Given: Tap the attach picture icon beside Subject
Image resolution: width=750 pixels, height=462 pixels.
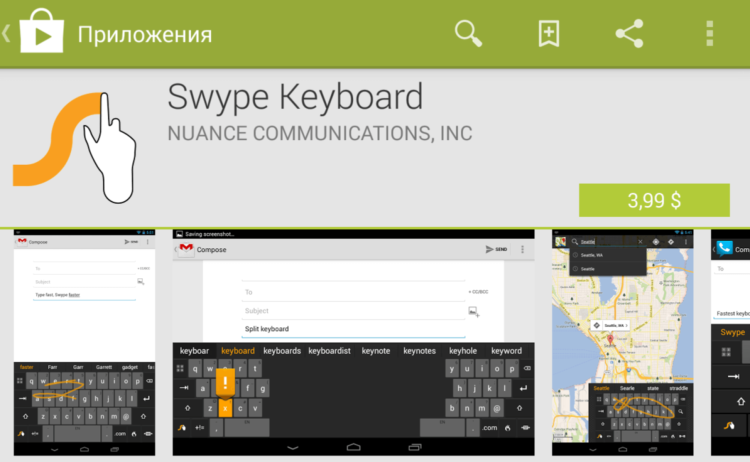Looking at the screenshot, I should [x=474, y=312].
